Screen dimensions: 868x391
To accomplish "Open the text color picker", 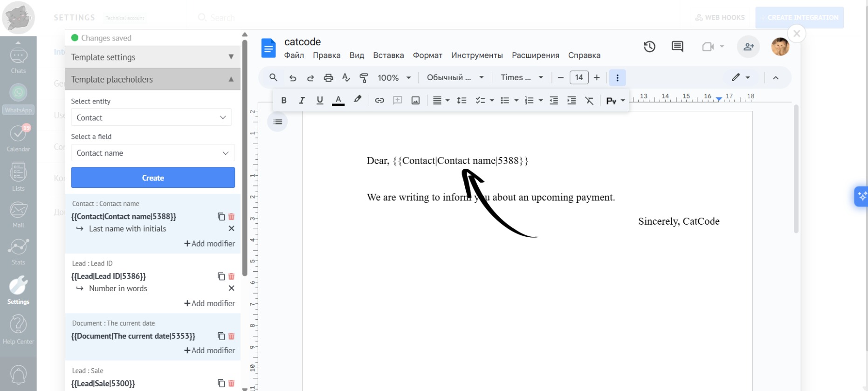I will click(338, 100).
